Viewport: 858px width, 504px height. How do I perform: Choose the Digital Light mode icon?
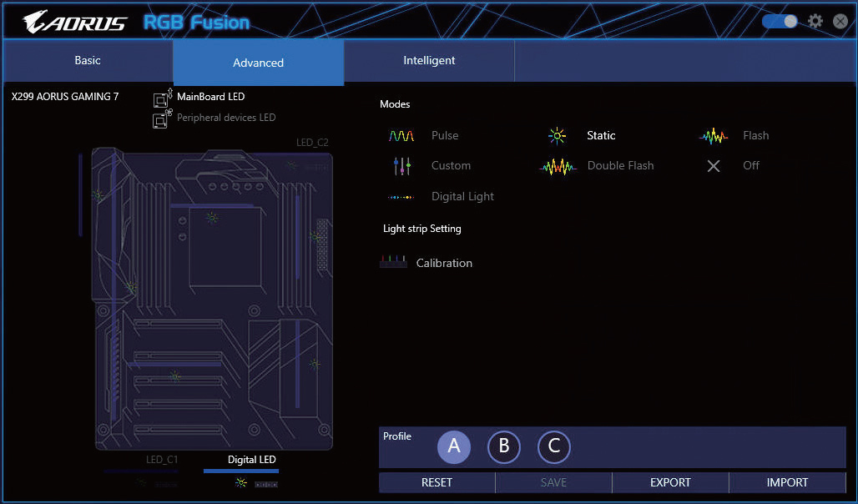(x=401, y=197)
